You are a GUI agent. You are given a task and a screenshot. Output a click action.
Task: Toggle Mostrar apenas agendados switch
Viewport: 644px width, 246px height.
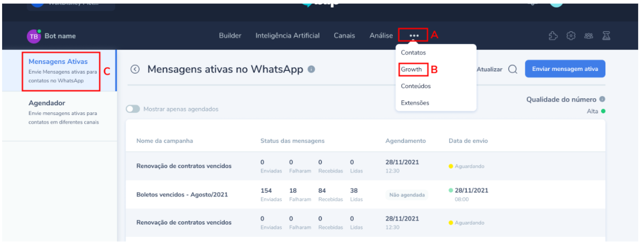point(133,109)
